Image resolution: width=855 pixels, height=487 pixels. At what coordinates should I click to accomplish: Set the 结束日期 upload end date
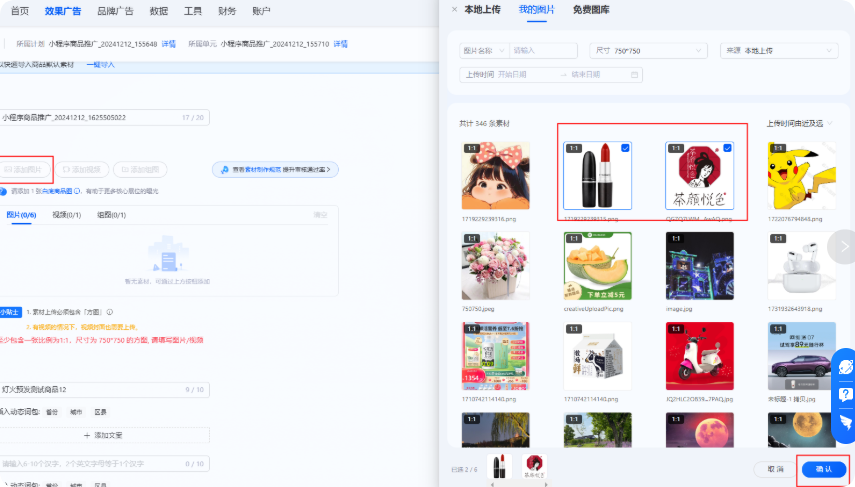586,75
